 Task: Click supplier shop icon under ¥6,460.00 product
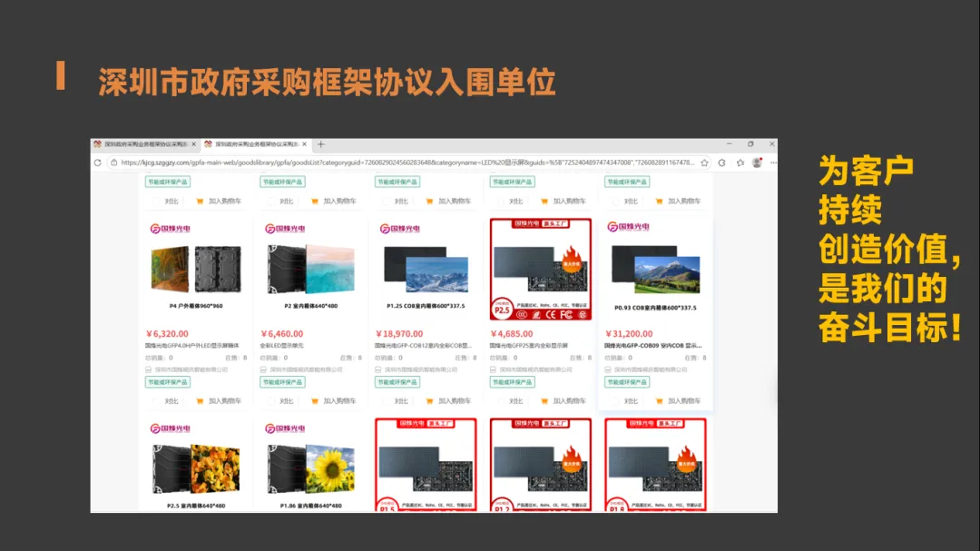click(264, 369)
